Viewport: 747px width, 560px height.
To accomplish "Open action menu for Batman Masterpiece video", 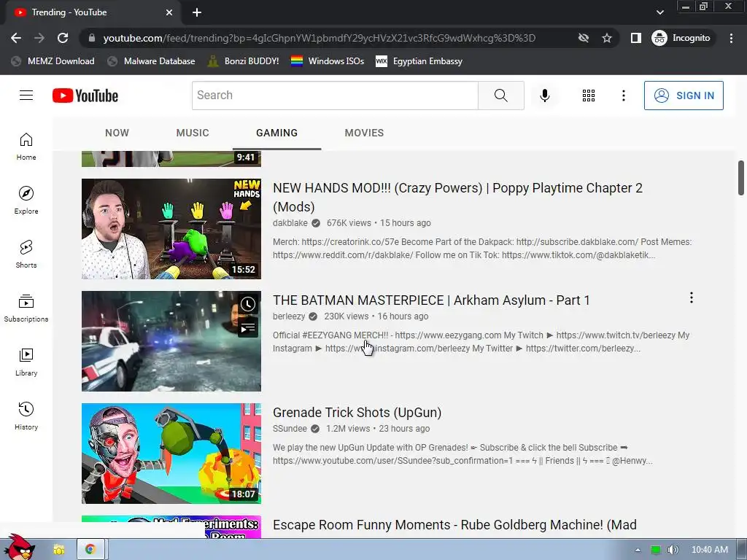I will 692,298.
